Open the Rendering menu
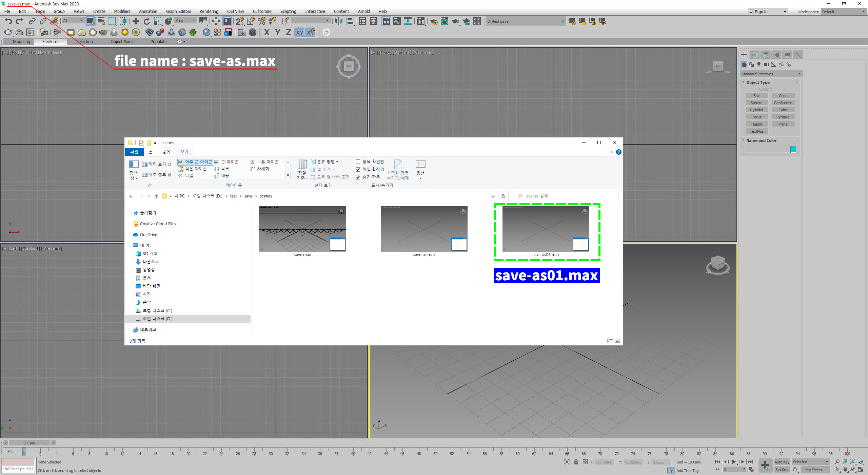Screen dimensions: 868x475 pos(209,12)
